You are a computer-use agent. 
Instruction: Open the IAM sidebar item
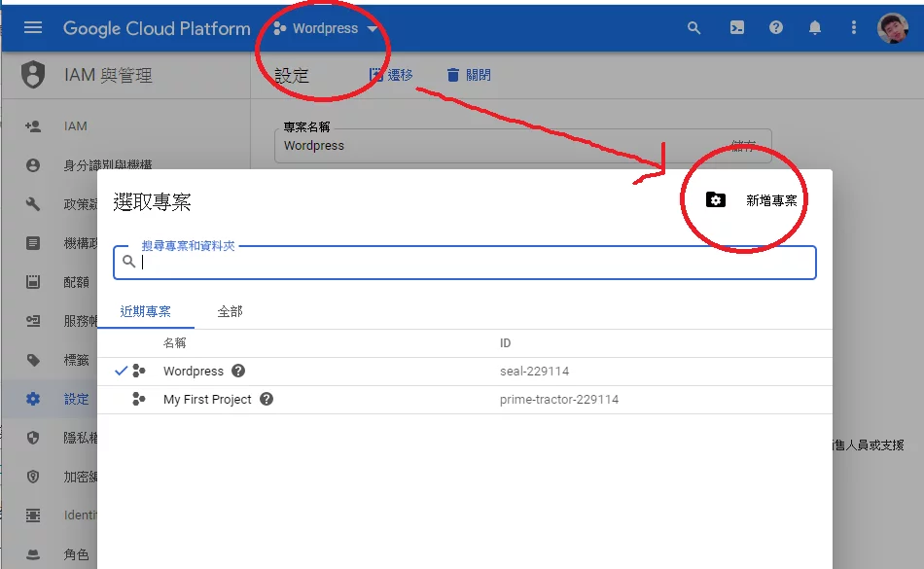(x=76, y=126)
